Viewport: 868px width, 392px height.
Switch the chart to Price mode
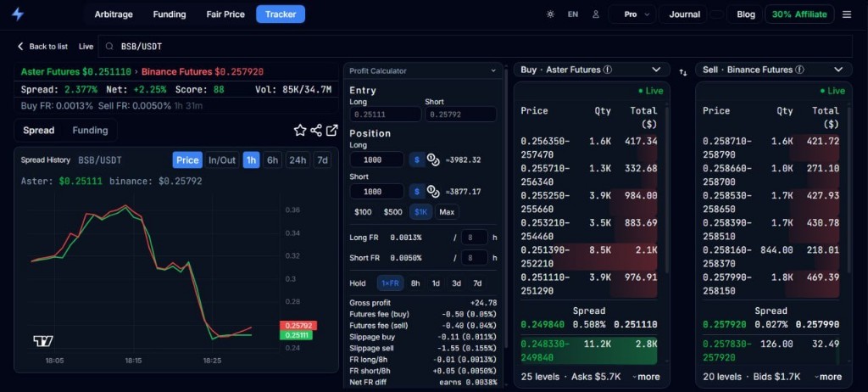(187, 160)
